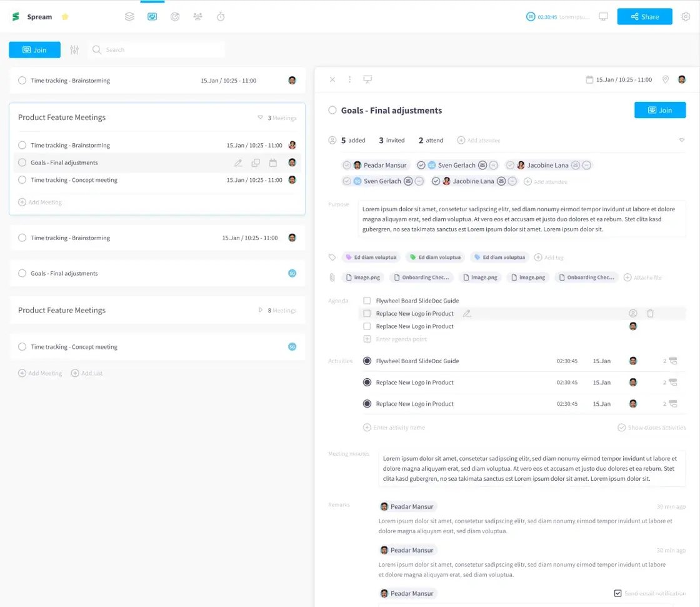Toggle Send email notification checkbox

tap(618, 593)
